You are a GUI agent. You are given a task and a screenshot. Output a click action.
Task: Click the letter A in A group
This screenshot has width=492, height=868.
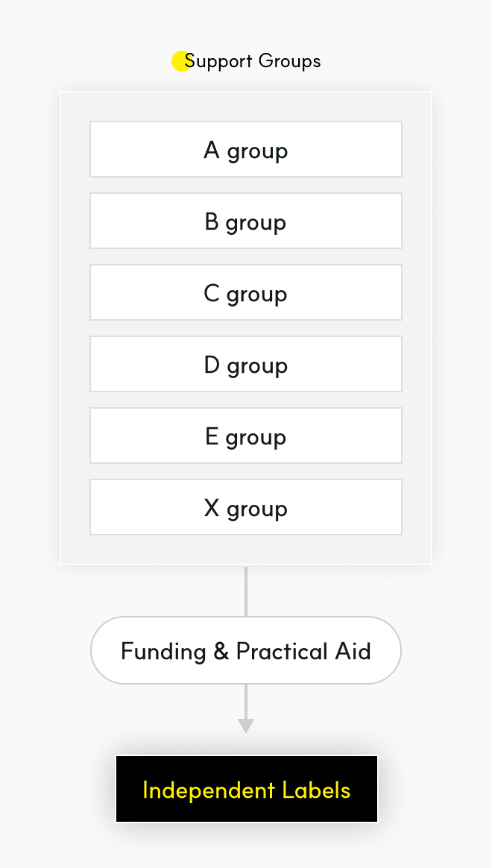point(212,149)
